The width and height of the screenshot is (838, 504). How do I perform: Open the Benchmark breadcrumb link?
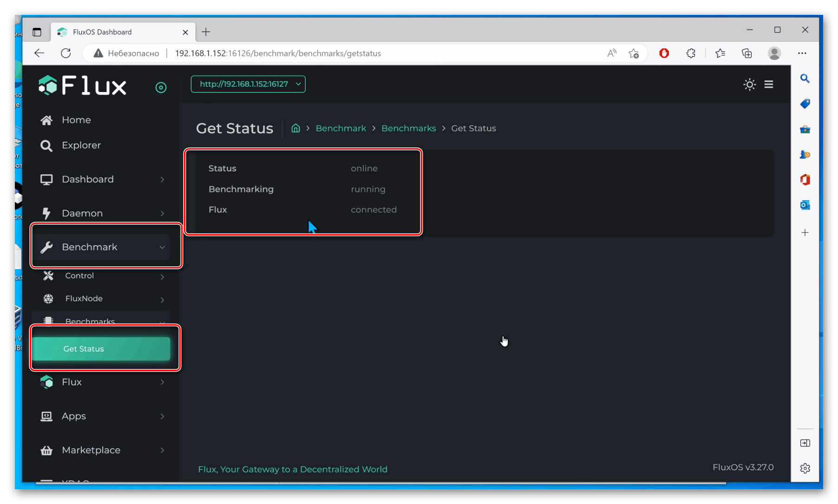pos(341,129)
